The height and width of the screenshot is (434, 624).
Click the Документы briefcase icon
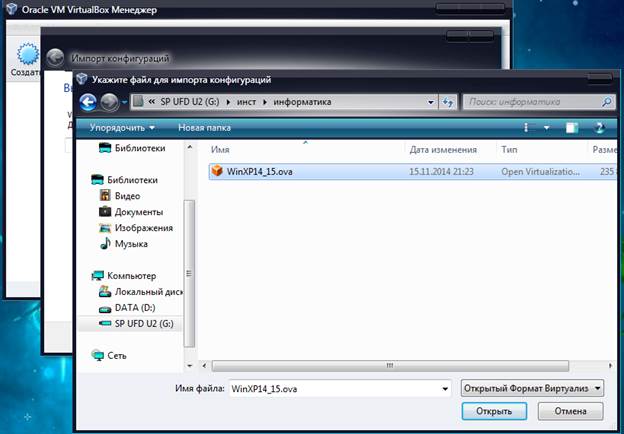pyautogui.click(x=105, y=211)
